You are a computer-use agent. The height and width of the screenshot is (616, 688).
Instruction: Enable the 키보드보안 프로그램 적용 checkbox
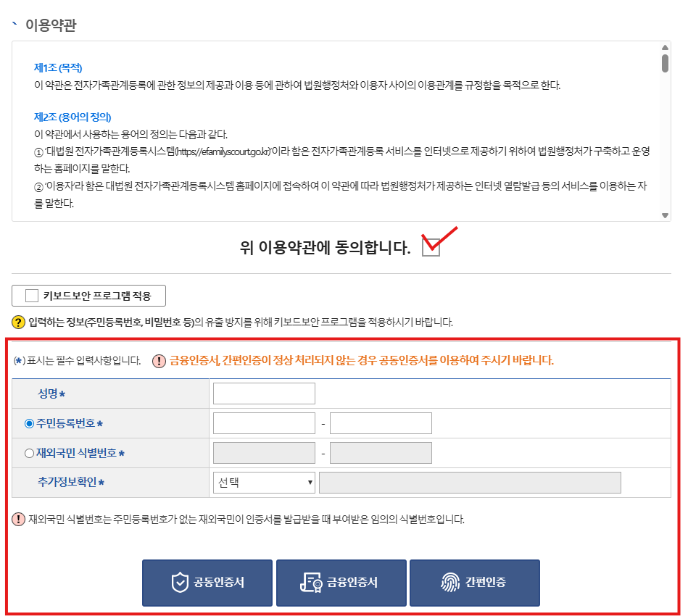pyautogui.click(x=31, y=296)
